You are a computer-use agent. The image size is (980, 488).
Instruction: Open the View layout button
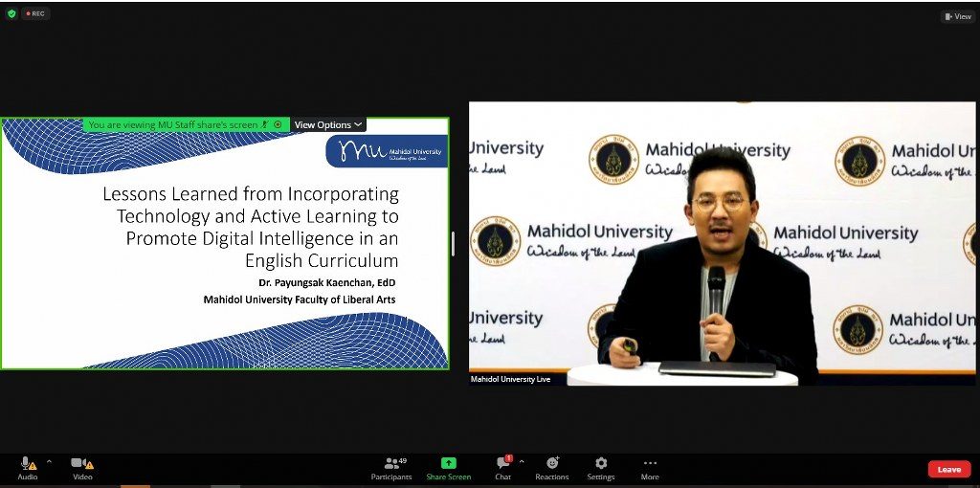(957, 16)
